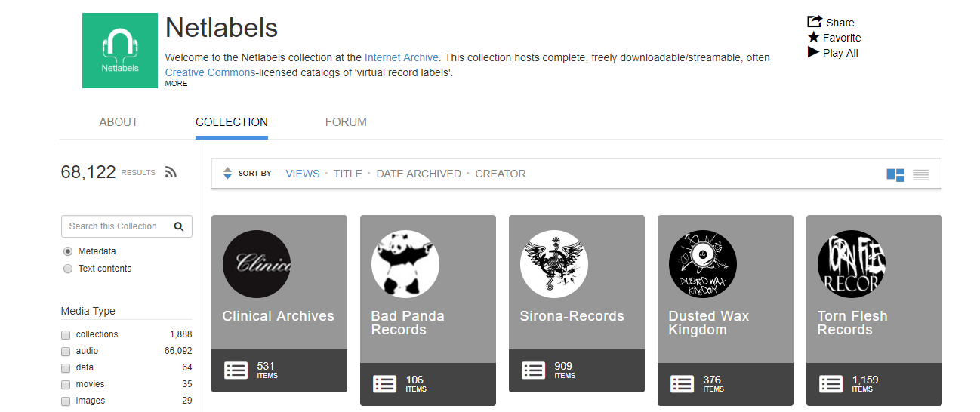Switch to the list view icon
Image resolution: width=980 pixels, height=412 pixels.
(920, 174)
